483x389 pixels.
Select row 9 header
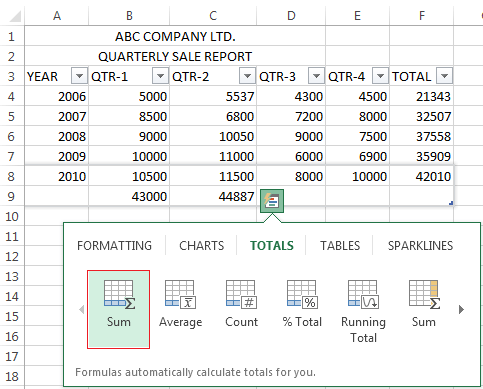[x=12, y=196]
